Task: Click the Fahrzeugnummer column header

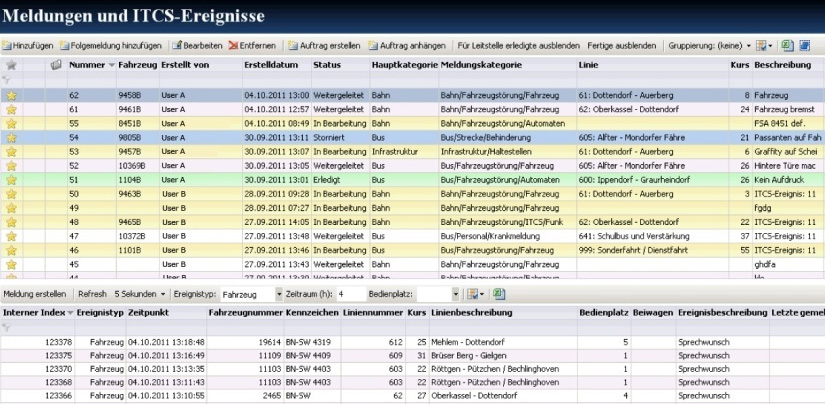Action: pos(245,312)
